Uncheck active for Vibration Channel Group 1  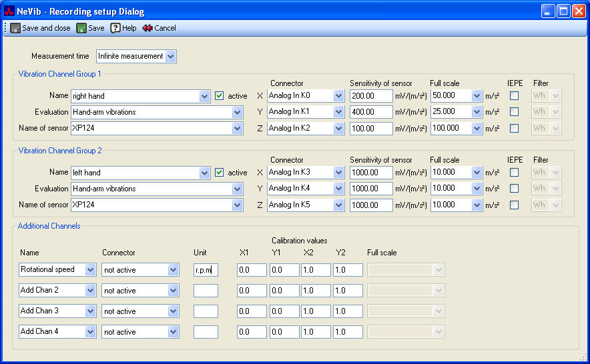click(219, 96)
